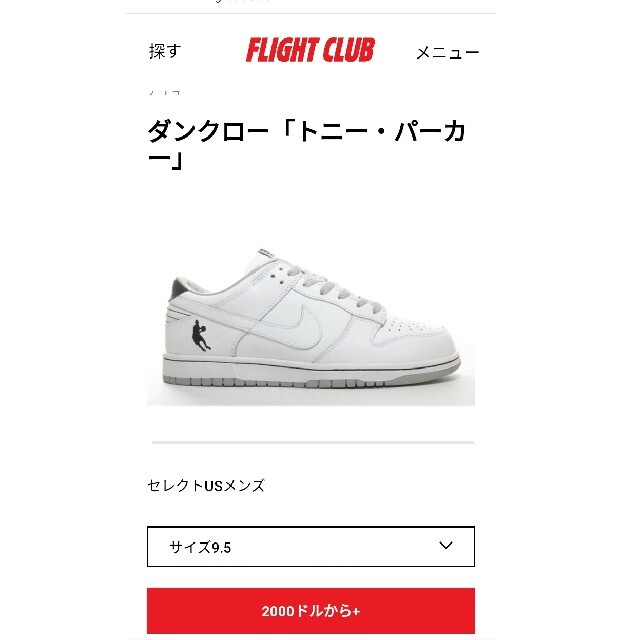This screenshot has width=640, height=640.
Task: Click the breadcrumb text above product title
Action: 165,92
